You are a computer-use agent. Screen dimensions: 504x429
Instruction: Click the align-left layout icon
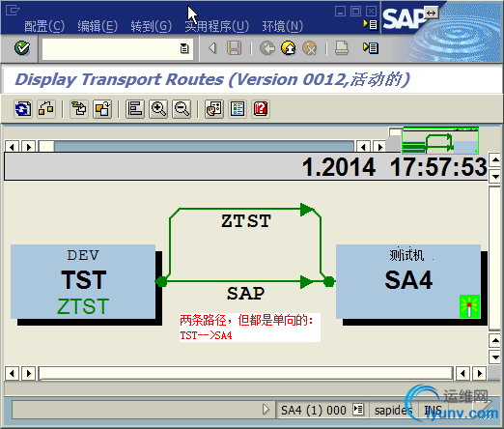pos(135,109)
